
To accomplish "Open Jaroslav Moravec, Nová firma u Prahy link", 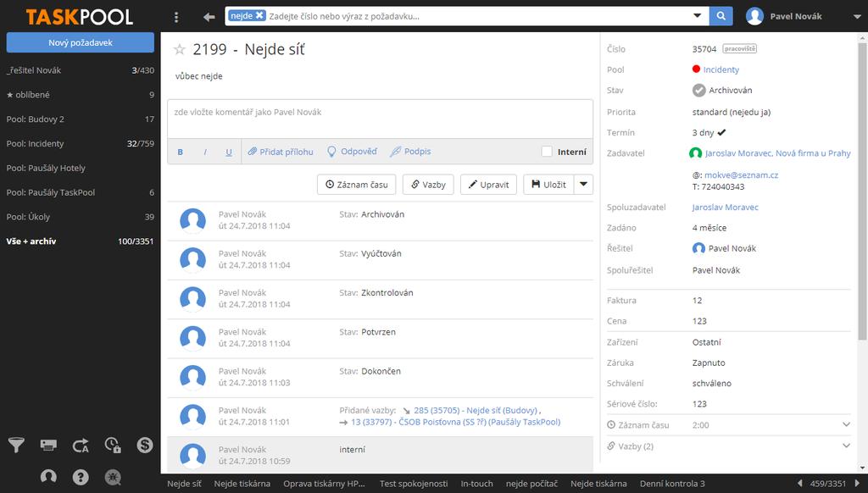I will pos(777,153).
